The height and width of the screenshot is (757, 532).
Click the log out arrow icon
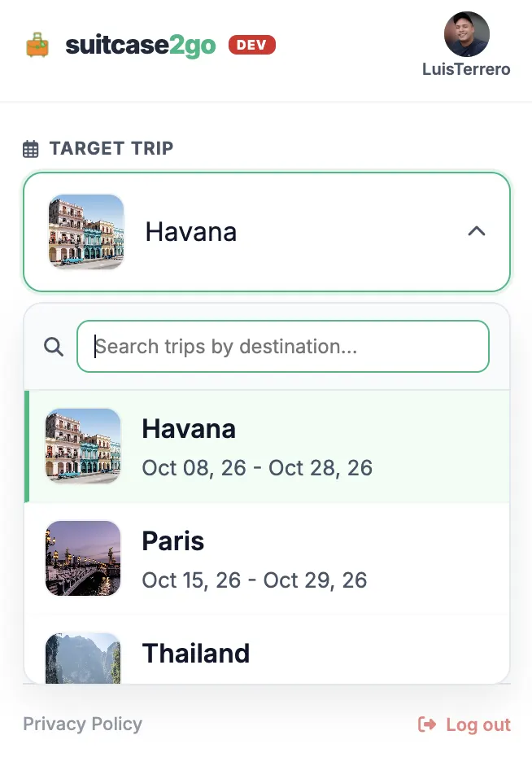pyautogui.click(x=427, y=724)
